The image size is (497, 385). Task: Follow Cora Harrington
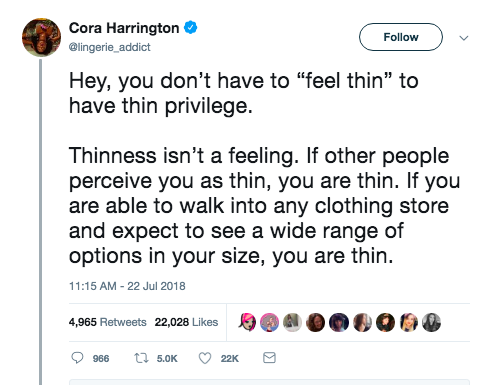[401, 37]
